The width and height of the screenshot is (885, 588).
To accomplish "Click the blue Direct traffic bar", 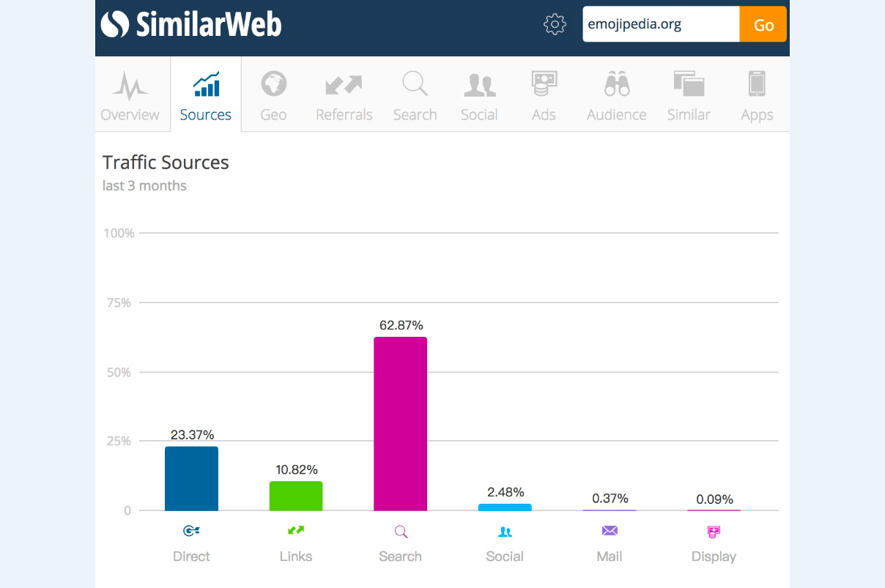I will pos(191,479).
